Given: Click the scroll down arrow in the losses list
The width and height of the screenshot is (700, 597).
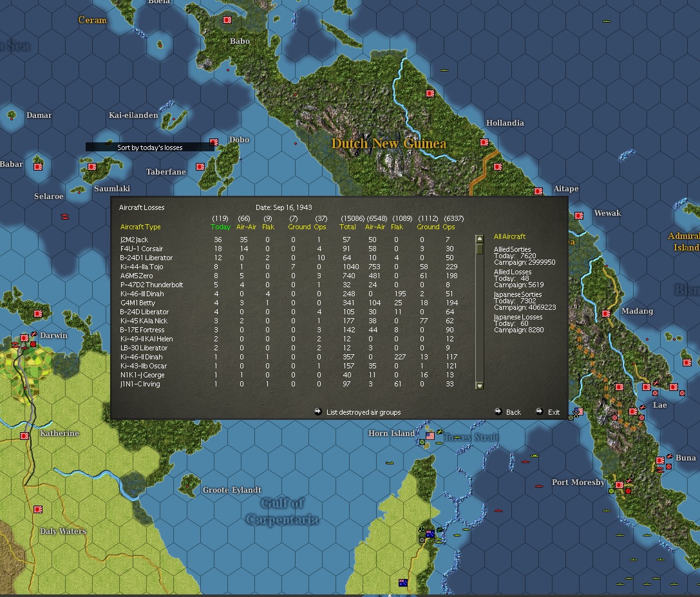Looking at the screenshot, I should (x=480, y=385).
